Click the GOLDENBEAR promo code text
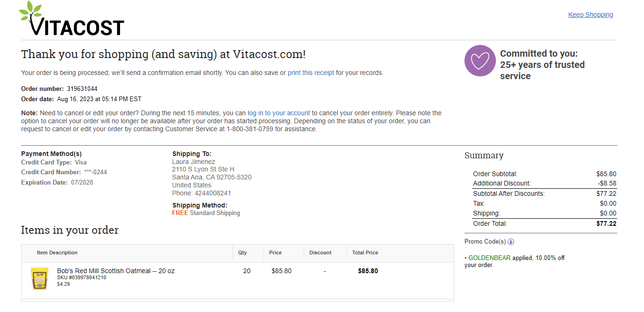The height and width of the screenshot is (312, 644). click(489, 258)
